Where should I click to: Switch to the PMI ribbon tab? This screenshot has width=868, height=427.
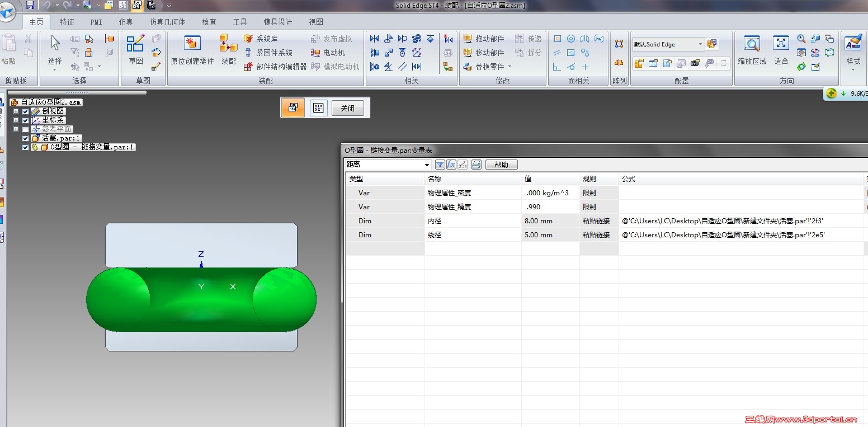pyautogui.click(x=96, y=22)
